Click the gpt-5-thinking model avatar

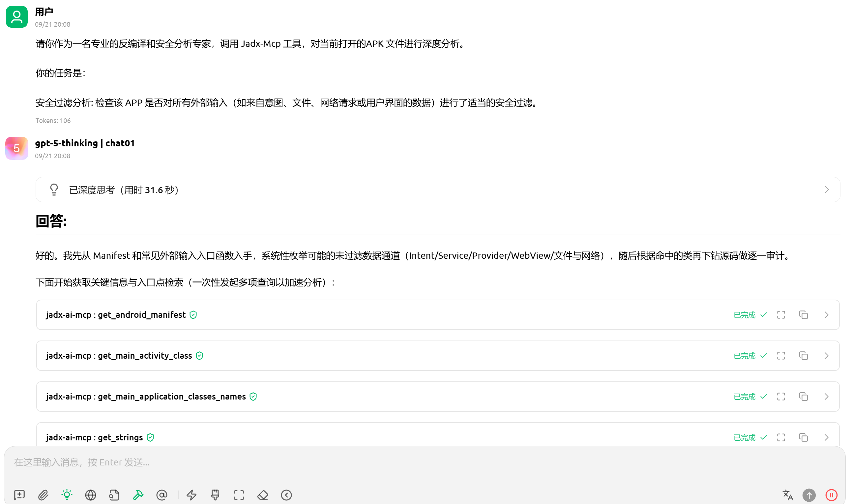click(x=16, y=148)
